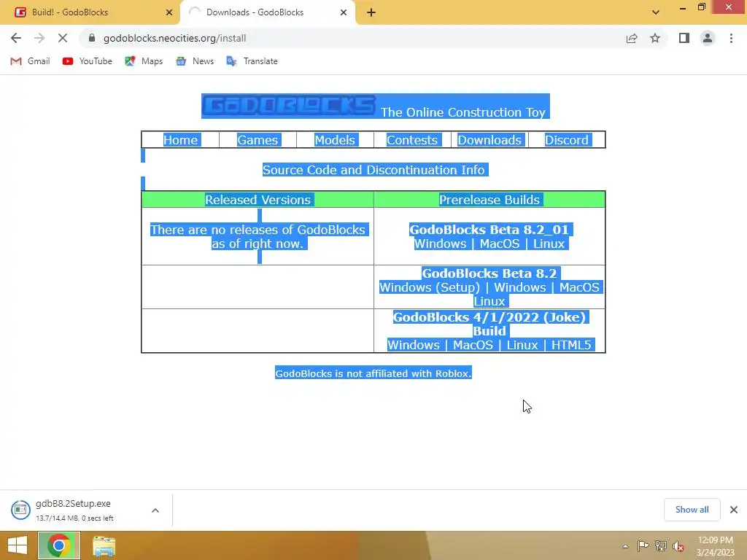Image resolution: width=747 pixels, height=560 pixels.
Task: Click the Released Versions header
Action: tap(258, 200)
